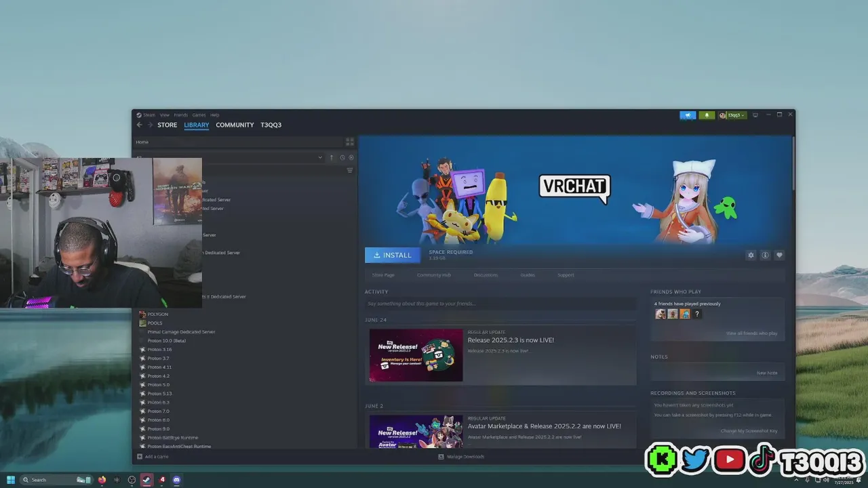Open the VRChat Store Page tab
868x488 pixels.
tap(383, 275)
